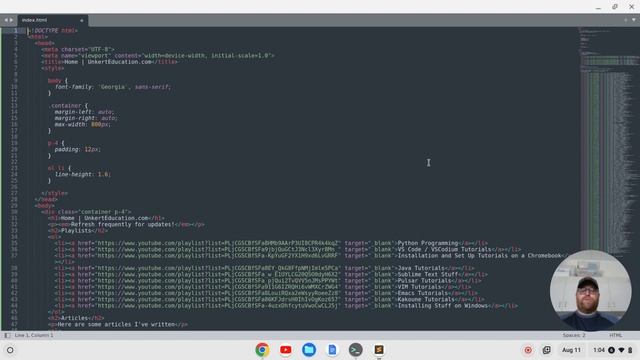
Task: Open the screen capture tray icon
Action: pyautogui.click(x=547, y=350)
